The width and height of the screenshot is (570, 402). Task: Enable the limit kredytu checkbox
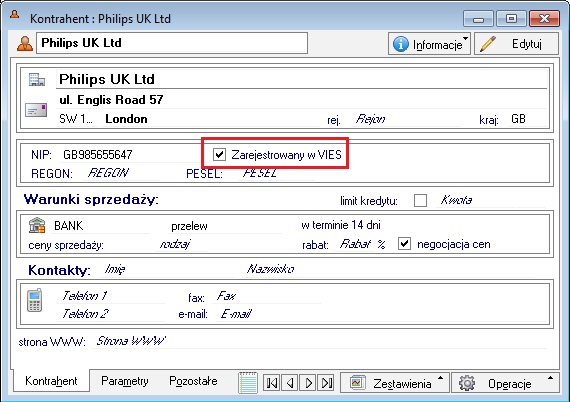tap(420, 200)
